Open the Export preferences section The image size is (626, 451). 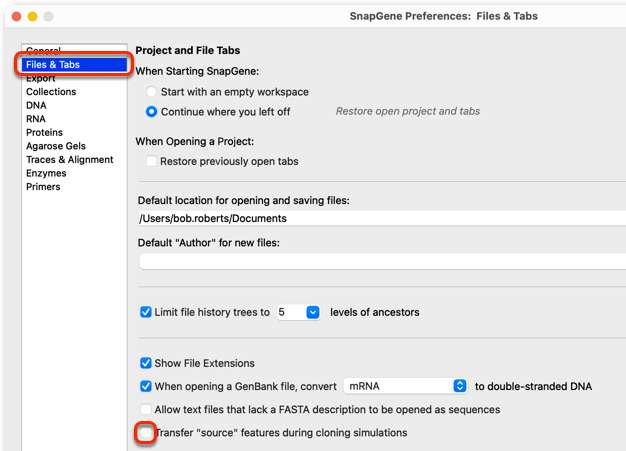[x=41, y=78]
